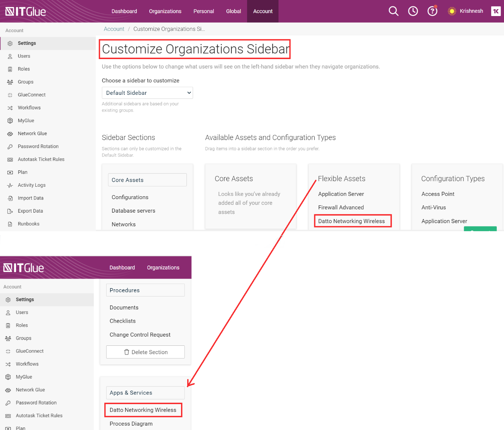Click the Core Assets section name field
Screen dimensions: 504x430
pos(147,180)
